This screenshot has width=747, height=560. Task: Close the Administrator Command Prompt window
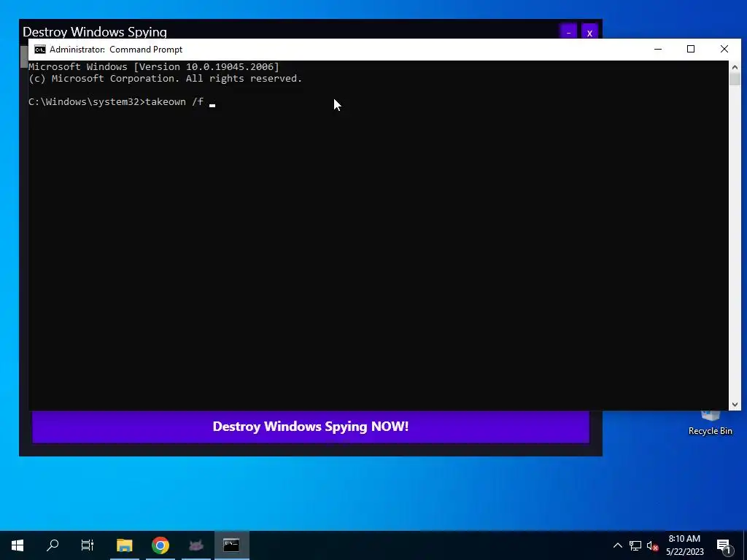coord(724,49)
